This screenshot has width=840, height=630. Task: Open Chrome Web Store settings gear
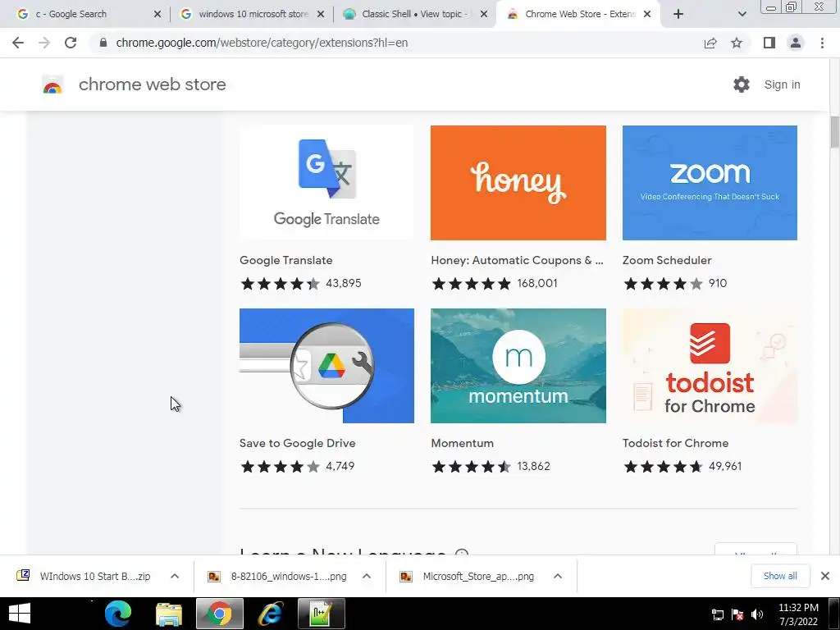[x=742, y=84]
